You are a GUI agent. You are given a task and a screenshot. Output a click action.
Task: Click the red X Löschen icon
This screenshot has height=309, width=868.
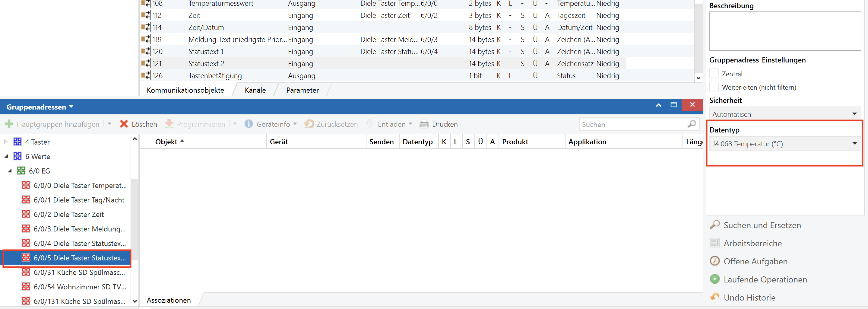124,124
